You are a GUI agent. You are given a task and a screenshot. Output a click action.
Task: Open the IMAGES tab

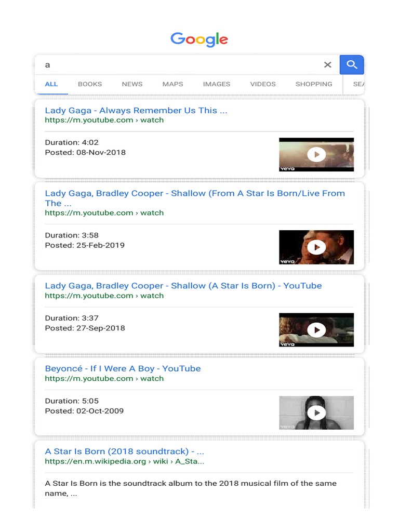tap(217, 84)
